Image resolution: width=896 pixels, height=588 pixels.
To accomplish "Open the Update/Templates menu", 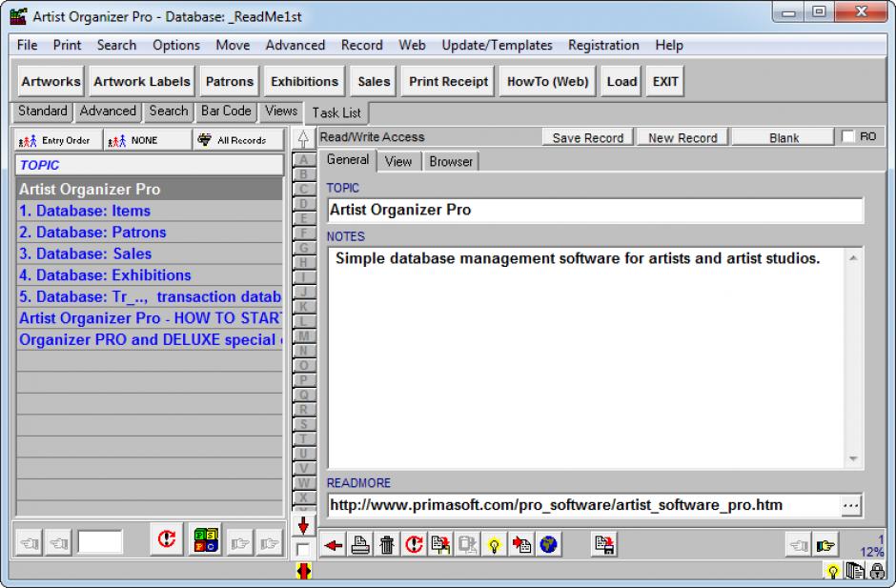I will [497, 45].
